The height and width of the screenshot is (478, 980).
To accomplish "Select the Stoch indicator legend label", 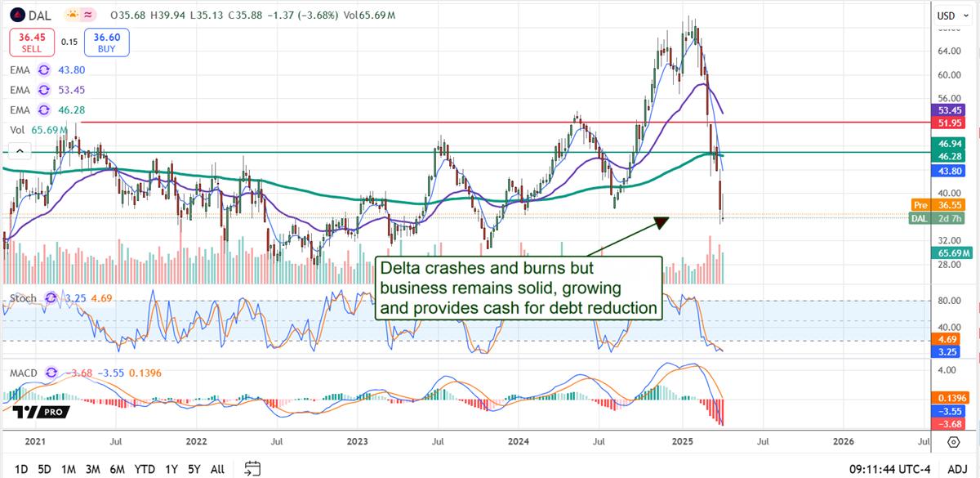I will point(23,298).
